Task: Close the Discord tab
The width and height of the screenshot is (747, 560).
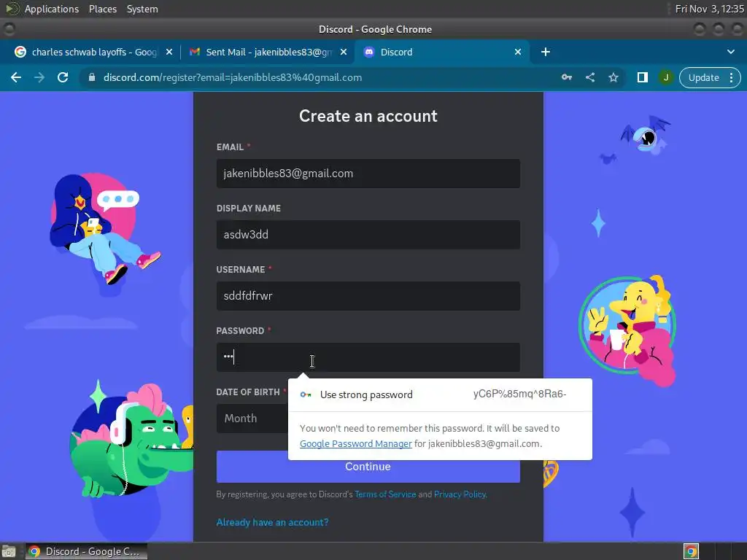Action: [x=518, y=52]
